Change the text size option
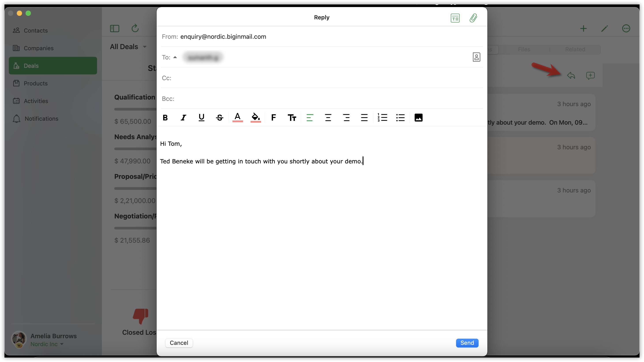 [292, 118]
